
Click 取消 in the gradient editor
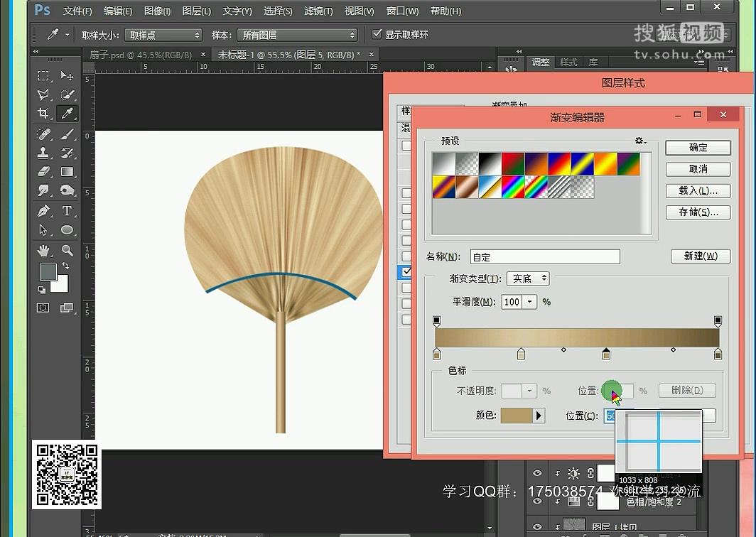(698, 169)
